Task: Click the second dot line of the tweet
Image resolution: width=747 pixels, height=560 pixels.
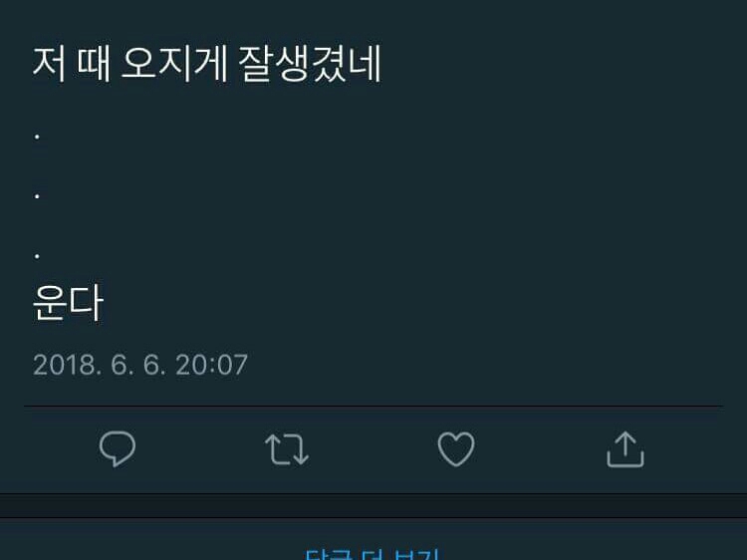Action: coord(37,196)
